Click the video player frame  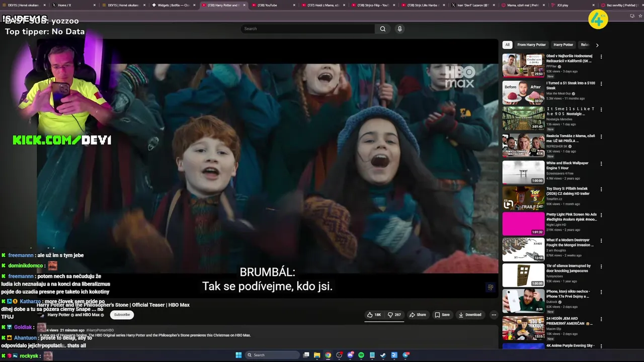(267, 169)
